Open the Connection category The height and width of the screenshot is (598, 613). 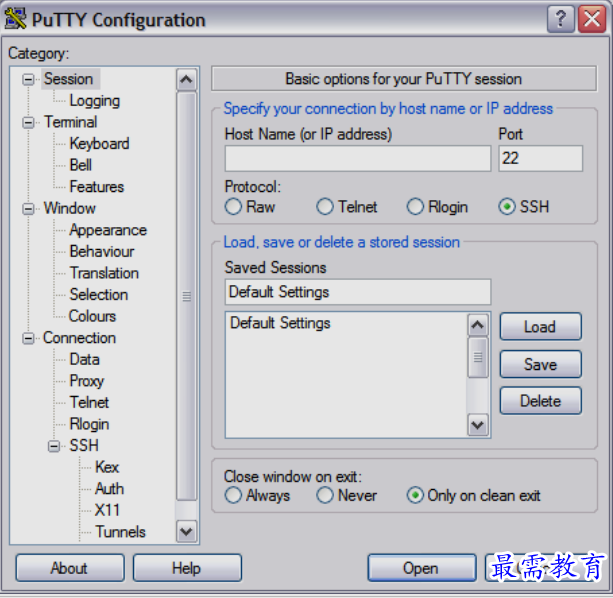coord(79,338)
